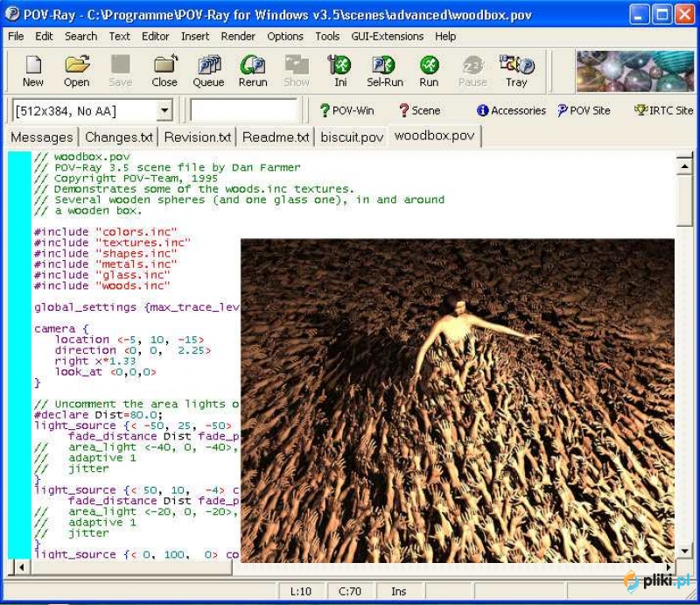700x605 pixels.
Task: Click the 'right x*1.33' code line
Action: (x=95, y=361)
